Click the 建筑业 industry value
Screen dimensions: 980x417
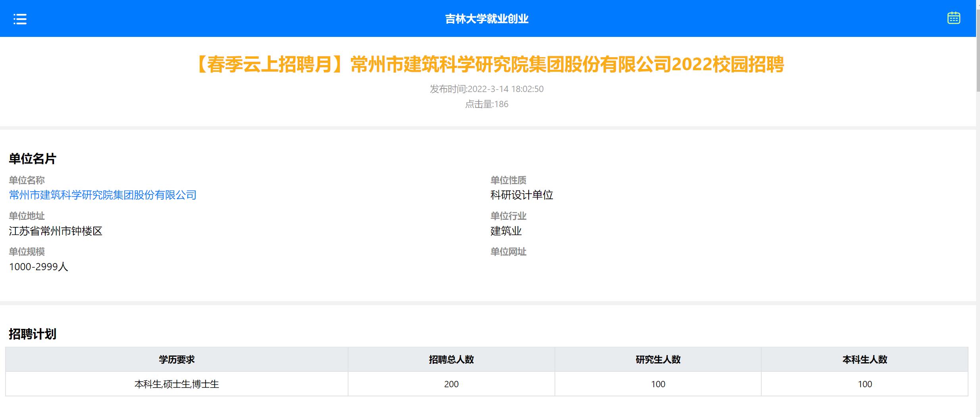click(506, 231)
